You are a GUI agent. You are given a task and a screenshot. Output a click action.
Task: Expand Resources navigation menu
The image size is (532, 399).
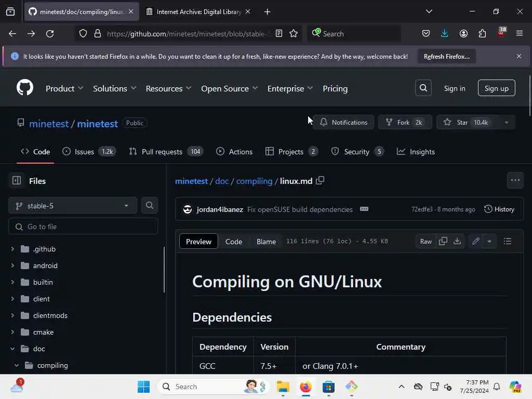[168, 88]
